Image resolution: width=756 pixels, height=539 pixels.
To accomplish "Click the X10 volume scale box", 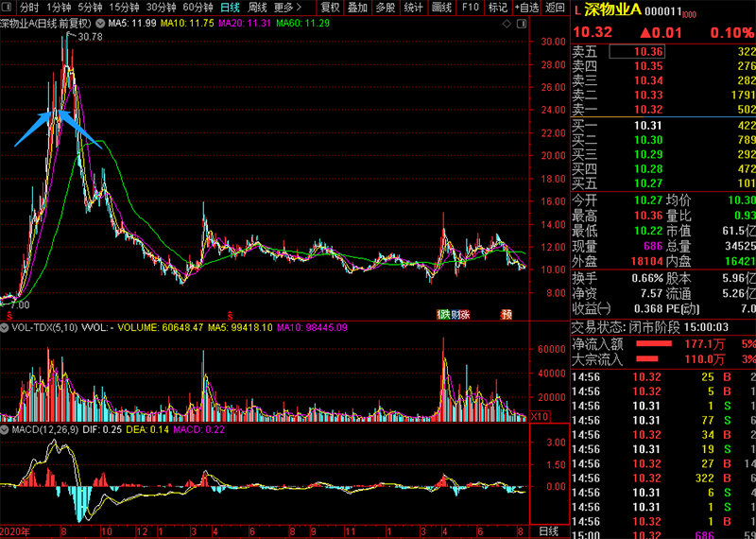I will click(540, 416).
